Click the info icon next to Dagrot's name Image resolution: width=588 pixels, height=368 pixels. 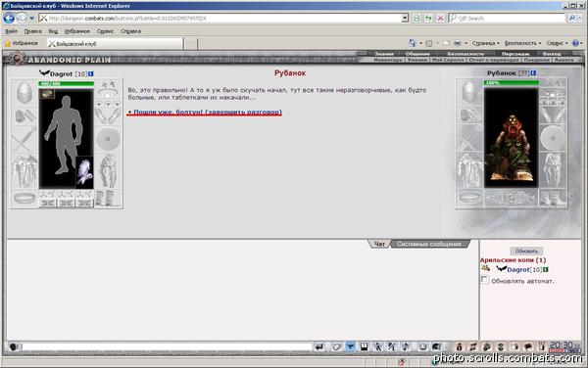(x=91, y=73)
